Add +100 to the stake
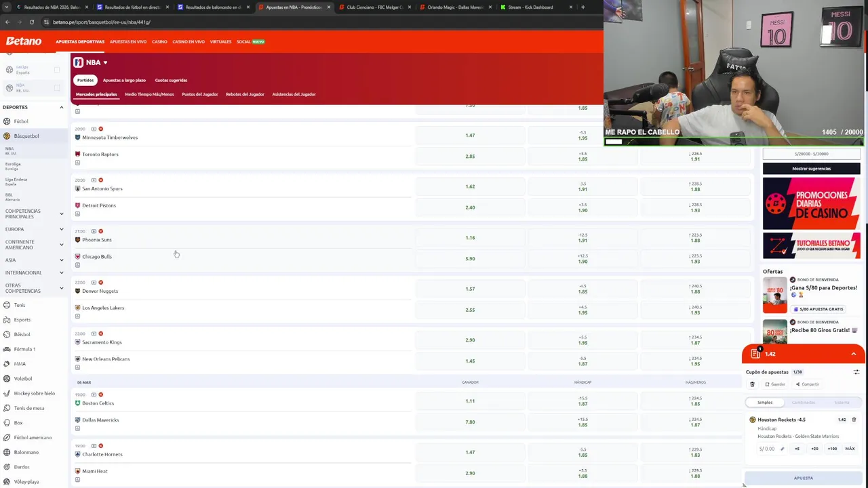The height and width of the screenshot is (488, 868). coord(832,449)
